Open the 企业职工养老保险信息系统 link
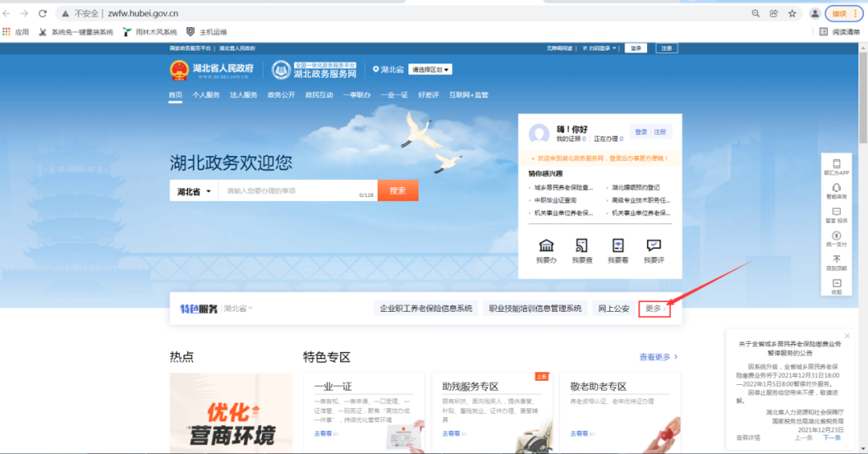 point(426,309)
